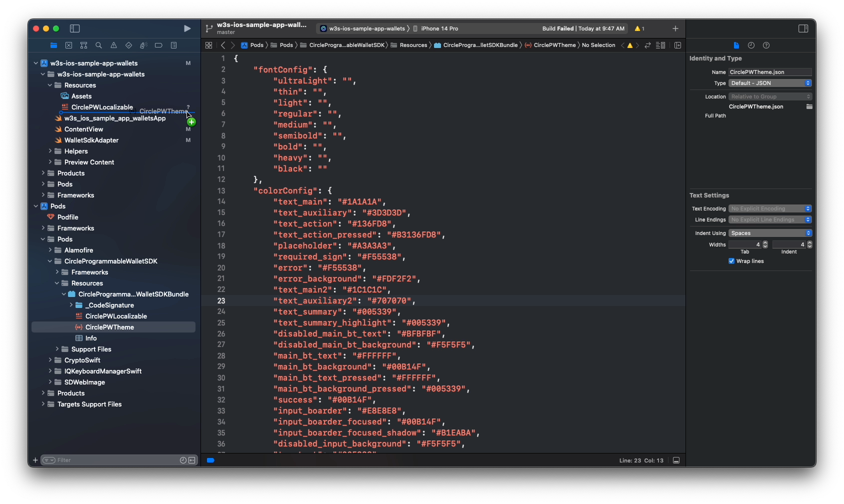Toggle the recent files filter
Image resolution: width=844 pixels, height=504 pixels.
[x=183, y=460]
